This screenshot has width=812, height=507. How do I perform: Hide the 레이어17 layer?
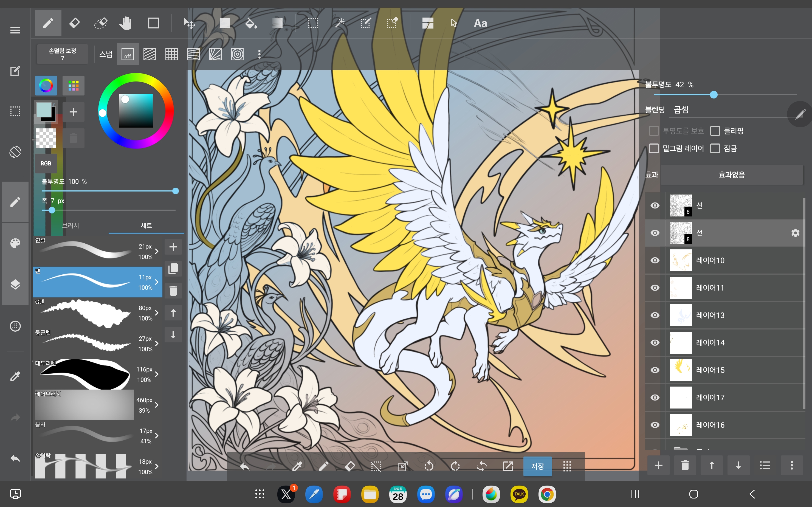[x=655, y=397]
